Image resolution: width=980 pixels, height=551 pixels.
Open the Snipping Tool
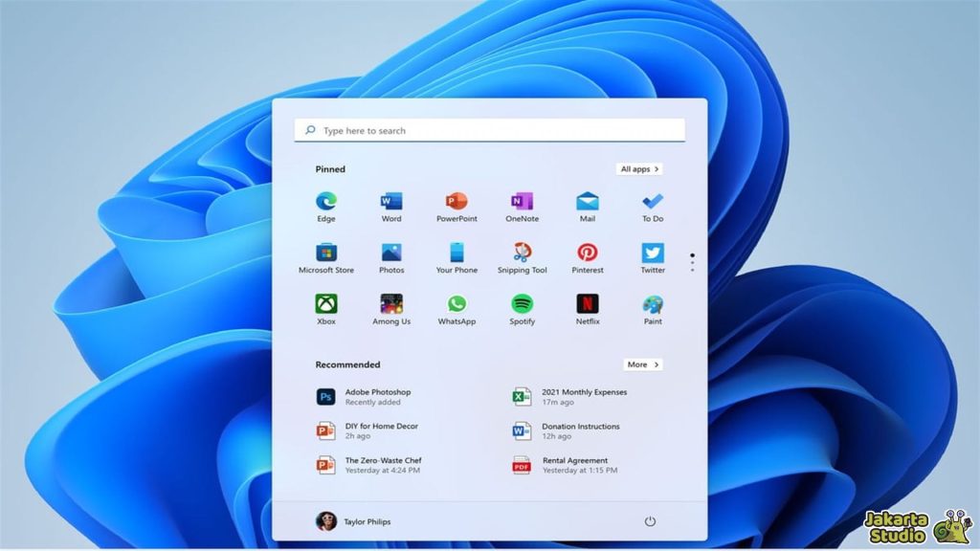pyautogui.click(x=522, y=253)
